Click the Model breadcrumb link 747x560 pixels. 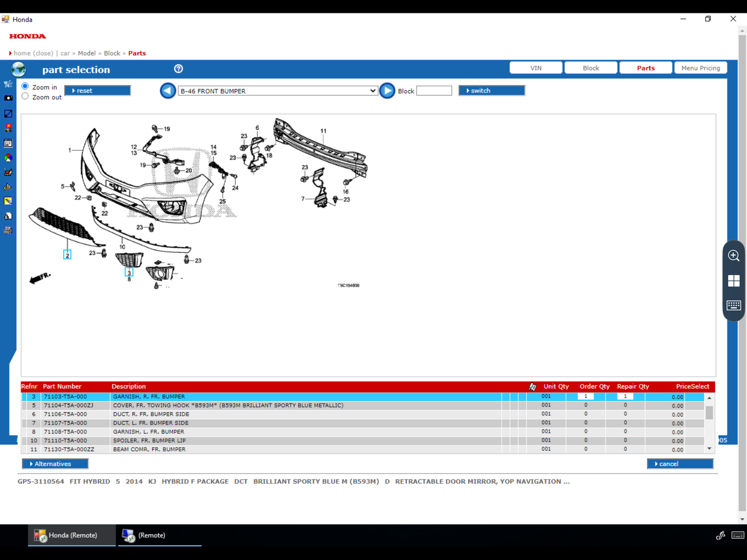[87, 53]
